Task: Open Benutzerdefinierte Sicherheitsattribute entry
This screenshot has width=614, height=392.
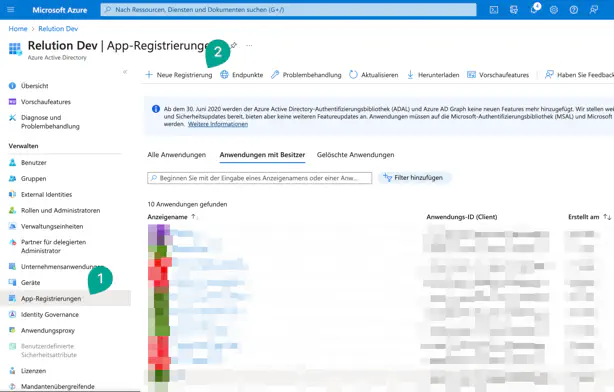Action: point(43,350)
